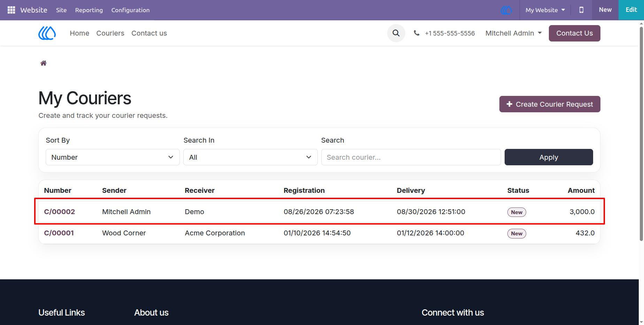
Task: Open the Couriers nav link
Action: [110, 33]
